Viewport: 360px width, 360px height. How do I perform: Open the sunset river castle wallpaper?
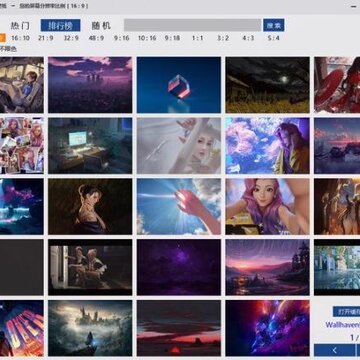coord(267,267)
